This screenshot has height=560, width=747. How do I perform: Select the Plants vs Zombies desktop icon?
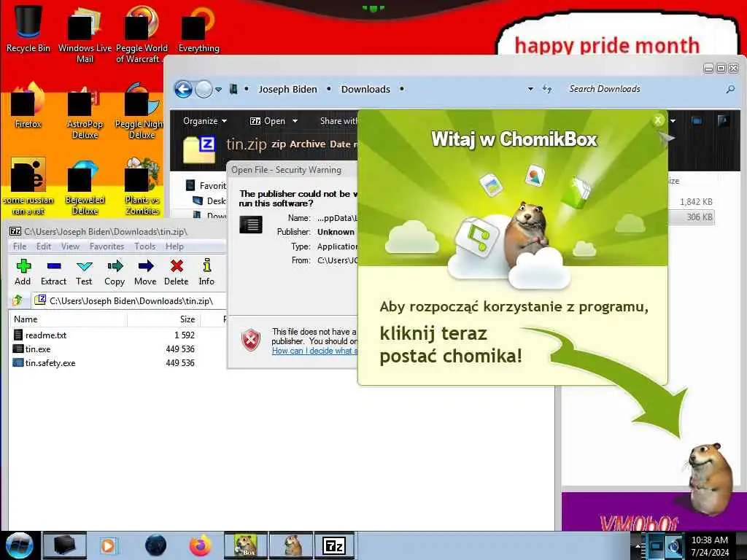142,187
